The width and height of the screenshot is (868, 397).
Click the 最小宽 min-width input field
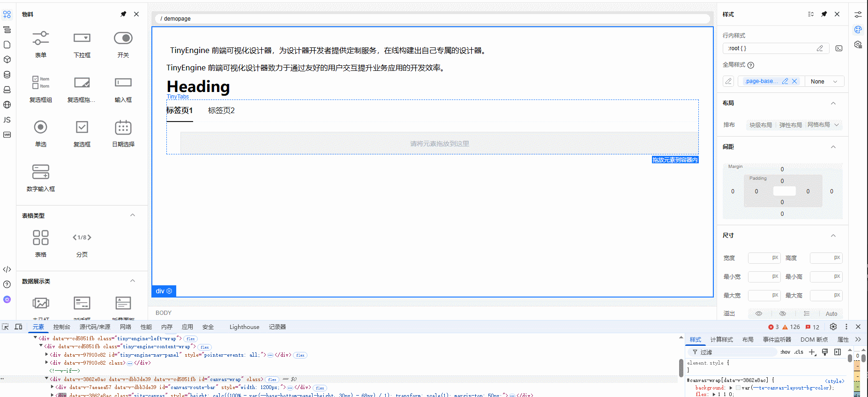coord(764,276)
